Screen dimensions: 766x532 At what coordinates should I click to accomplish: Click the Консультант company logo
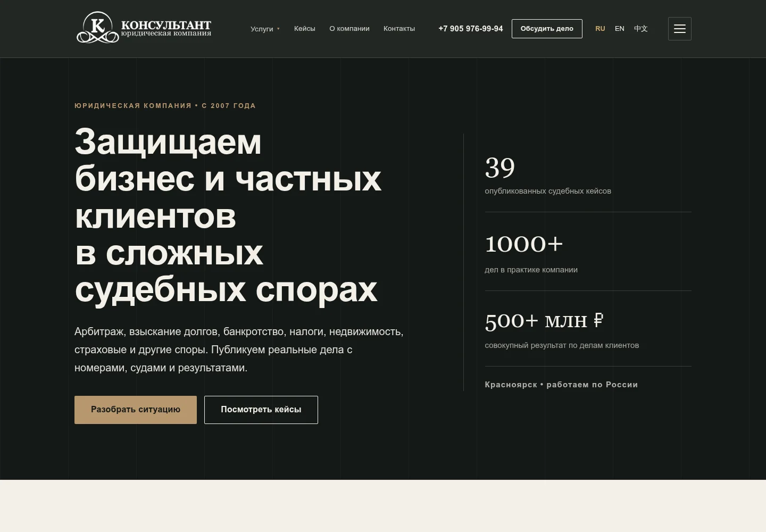[144, 28]
